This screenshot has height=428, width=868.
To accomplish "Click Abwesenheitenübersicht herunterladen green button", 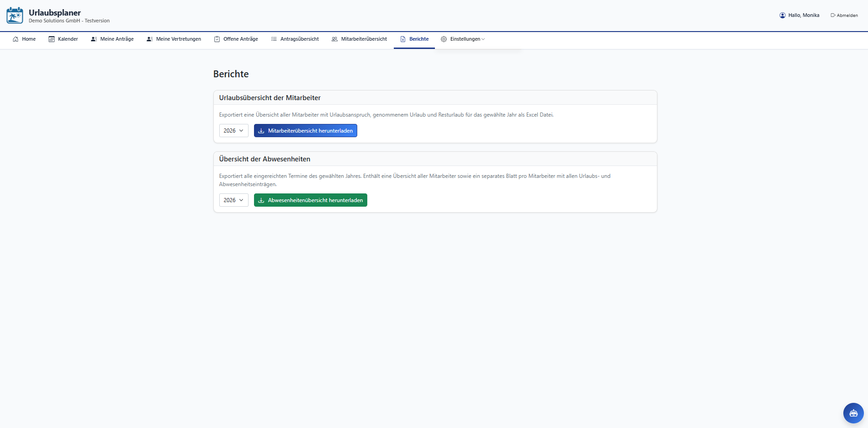I will (x=311, y=200).
